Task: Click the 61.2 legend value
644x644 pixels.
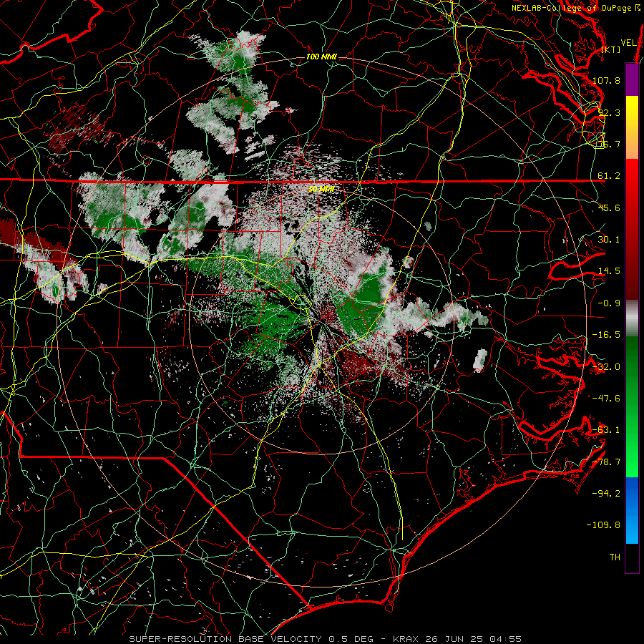Action: [609, 176]
